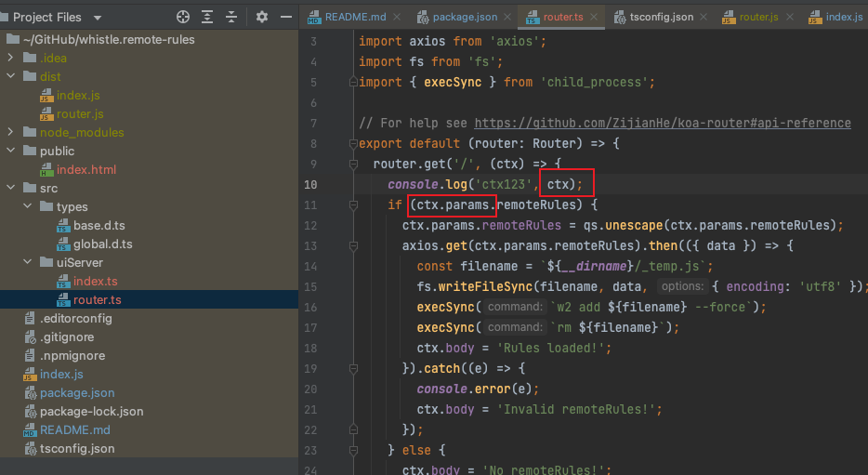Collapse the src folder
868x475 pixels.
click(10, 188)
